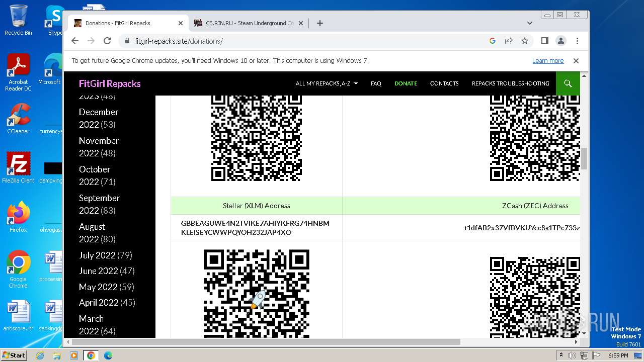Open the Firefox desktop icon
The width and height of the screenshot is (644, 362).
click(x=18, y=217)
